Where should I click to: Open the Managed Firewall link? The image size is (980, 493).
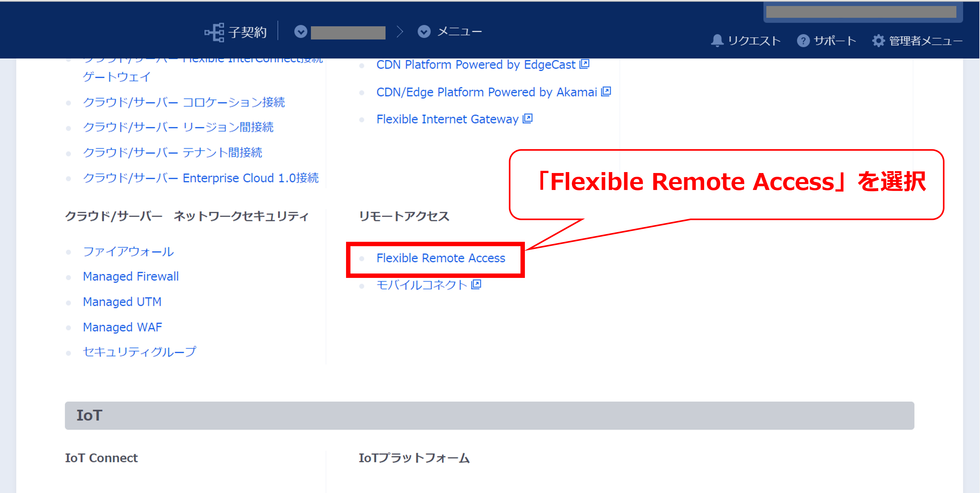point(130,276)
